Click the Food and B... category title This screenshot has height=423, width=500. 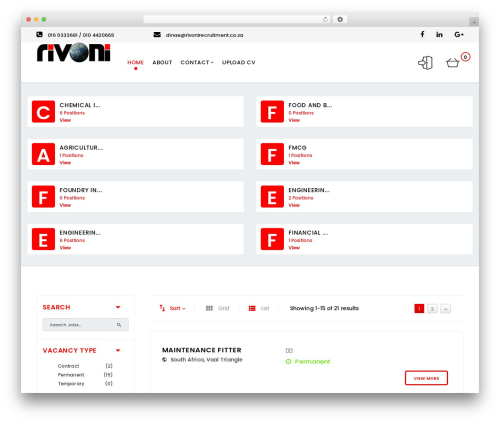310,105
